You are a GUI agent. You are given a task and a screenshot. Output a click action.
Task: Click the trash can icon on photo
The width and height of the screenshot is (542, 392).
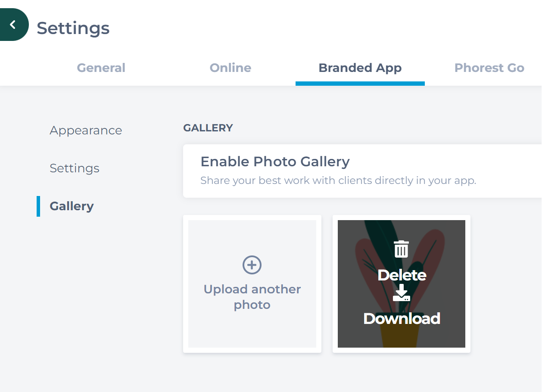click(402, 249)
